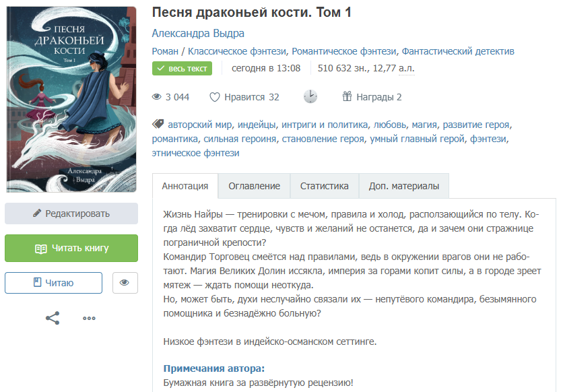The image size is (561, 392).
Task: Click the clock icon in stats row
Action: [x=310, y=96]
